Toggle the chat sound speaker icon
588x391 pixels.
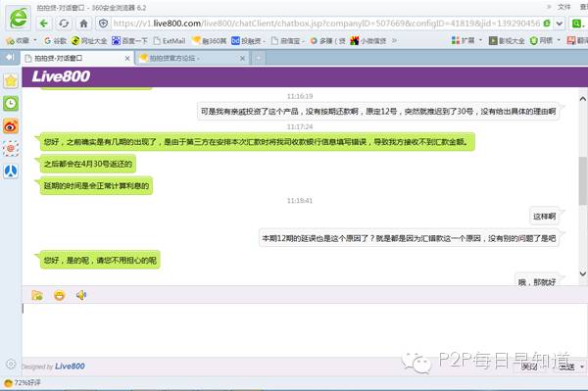pos(81,295)
